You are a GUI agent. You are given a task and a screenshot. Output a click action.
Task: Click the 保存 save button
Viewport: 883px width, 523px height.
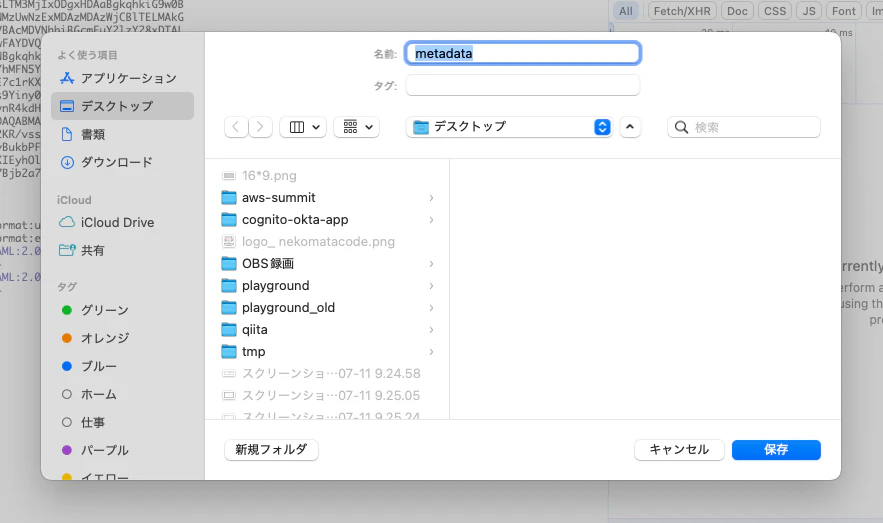(776, 450)
